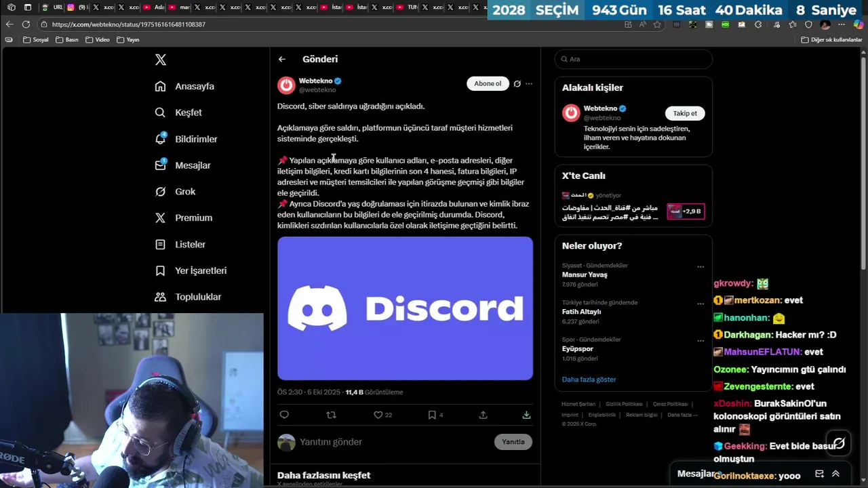868x488 pixels.
Task: Click the X logo in sidebar
Action: click(x=161, y=60)
